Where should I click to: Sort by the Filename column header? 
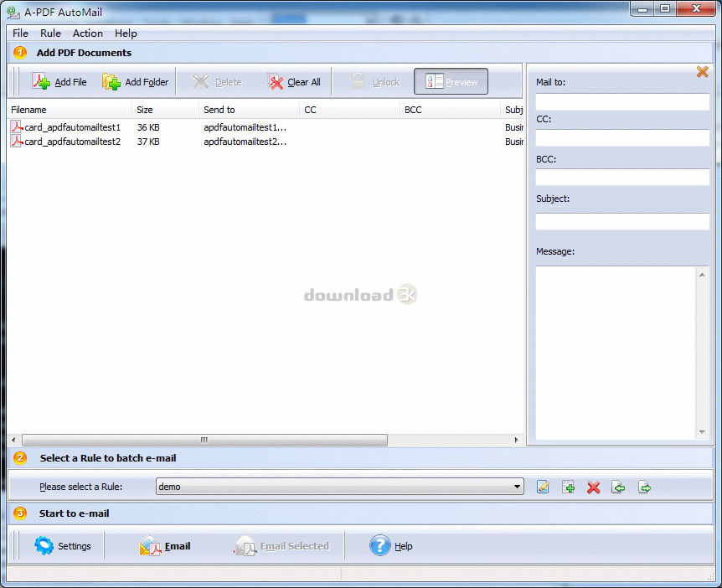click(x=70, y=110)
